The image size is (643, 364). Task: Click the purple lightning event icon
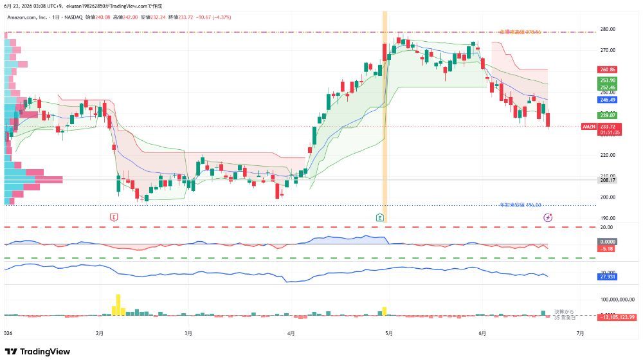point(548,217)
